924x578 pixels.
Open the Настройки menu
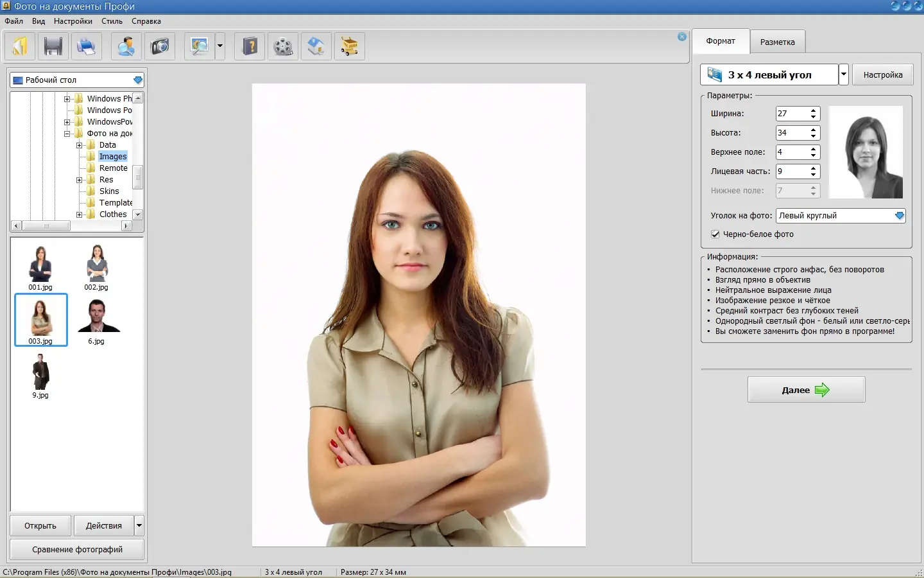click(73, 21)
